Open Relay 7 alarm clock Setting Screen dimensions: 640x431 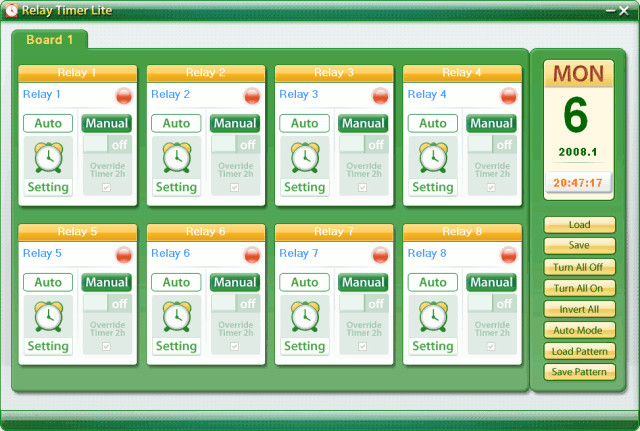[x=304, y=326]
